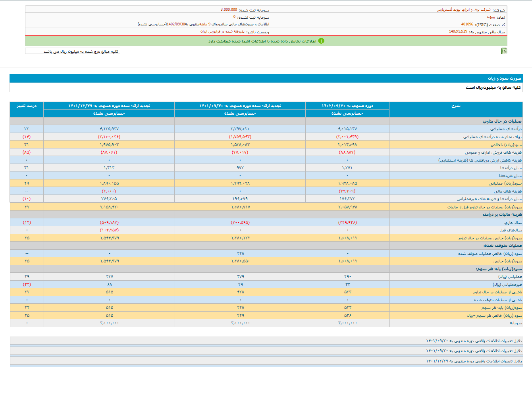Click fiscal year end date 1402/12/29

point(458,31)
